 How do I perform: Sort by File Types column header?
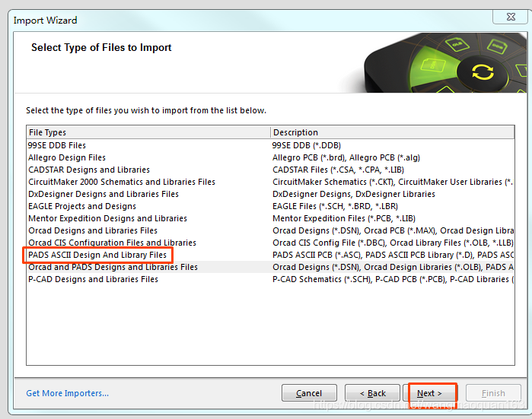(148, 132)
